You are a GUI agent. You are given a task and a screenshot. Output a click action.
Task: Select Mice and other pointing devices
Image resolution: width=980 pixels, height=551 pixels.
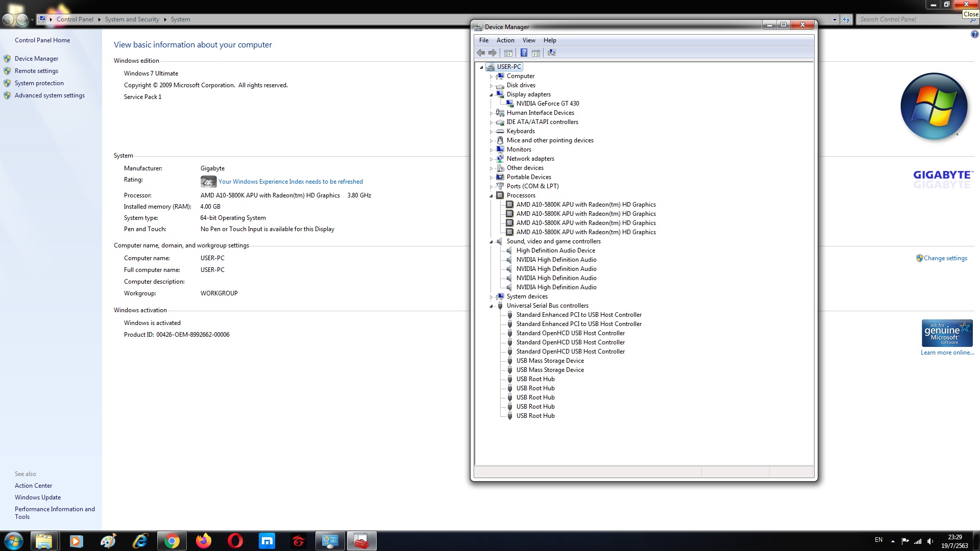pos(550,140)
